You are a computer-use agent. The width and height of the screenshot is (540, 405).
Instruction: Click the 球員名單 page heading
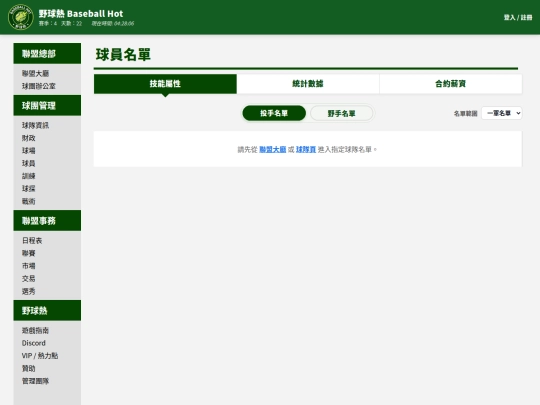click(123, 54)
